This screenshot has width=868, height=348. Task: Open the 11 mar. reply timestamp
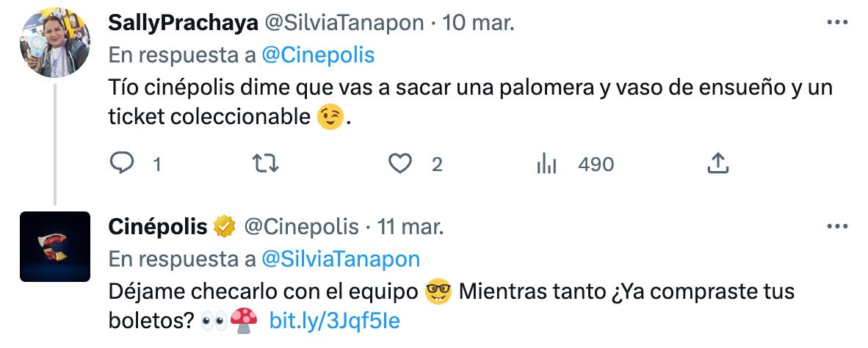click(x=411, y=227)
